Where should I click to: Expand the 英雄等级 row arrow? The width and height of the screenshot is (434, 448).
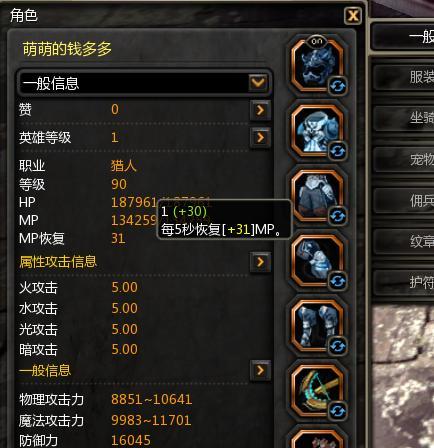pos(260,137)
